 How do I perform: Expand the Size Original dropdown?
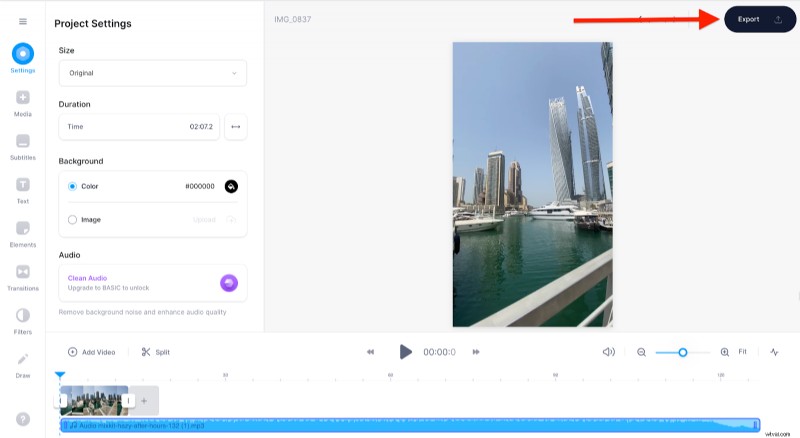coord(153,73)
